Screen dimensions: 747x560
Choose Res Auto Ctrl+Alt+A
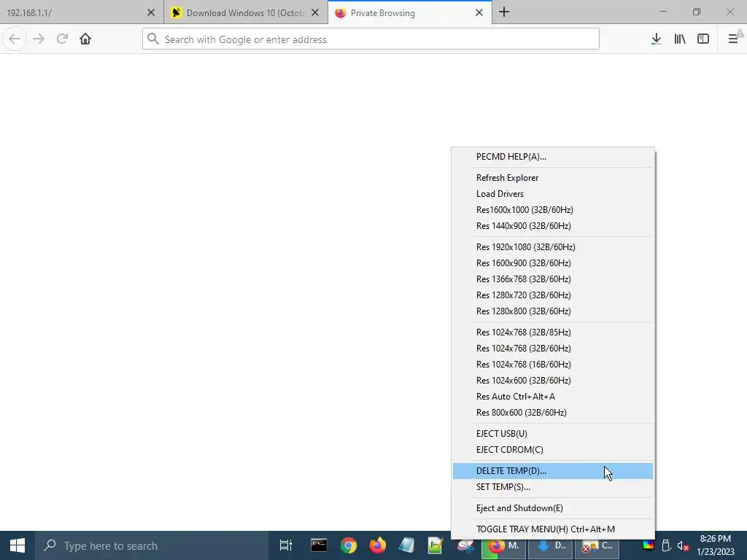[x=553, y=397]
